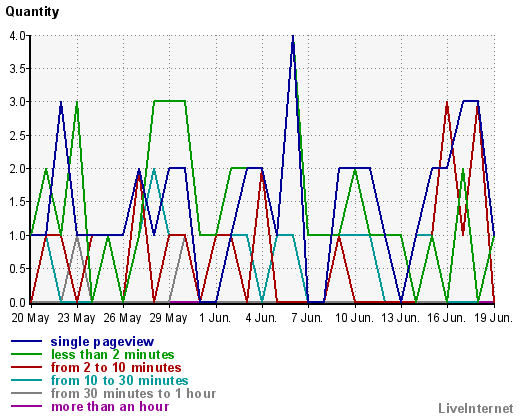The height and width of the screenshot is (418, 520).
Task: Click the green legend line swatch
Action: click(27, 354)
